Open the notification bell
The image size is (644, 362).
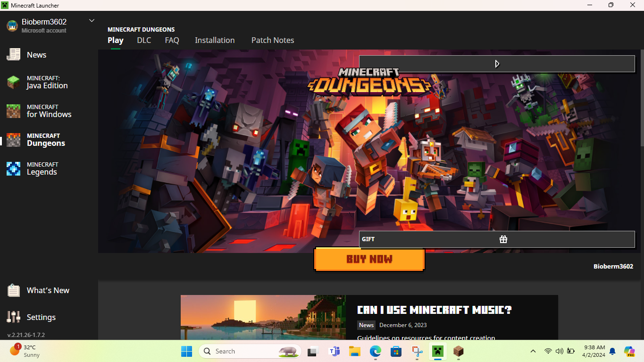(612, 351)
